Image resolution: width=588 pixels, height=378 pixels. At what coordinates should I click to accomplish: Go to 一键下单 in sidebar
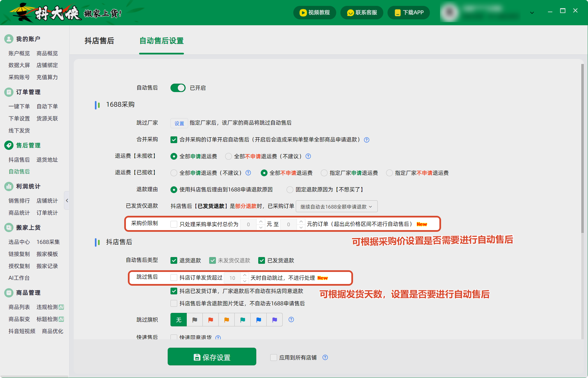19,106
